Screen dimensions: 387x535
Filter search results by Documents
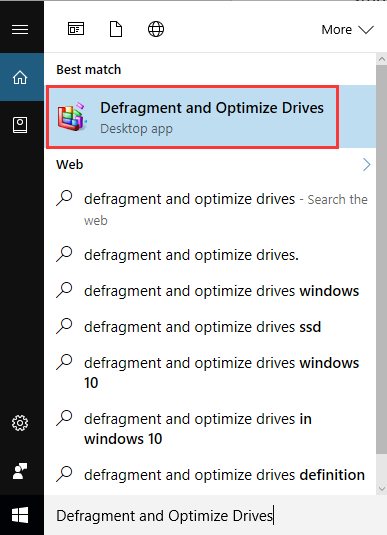click(x=116, y=29)
